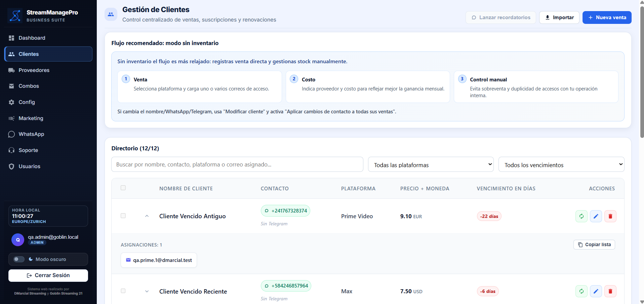Image resolution: width=644 pixels, height=304 pixels.
Task: Renew Cliente Vencido Reciente with green refresh icon
Action: [x=581, y=291]
